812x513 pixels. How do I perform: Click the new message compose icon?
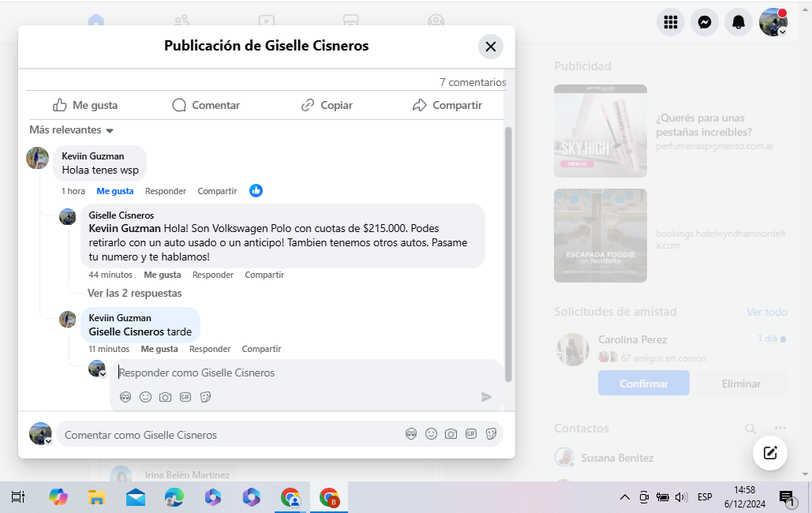(770, 453)
